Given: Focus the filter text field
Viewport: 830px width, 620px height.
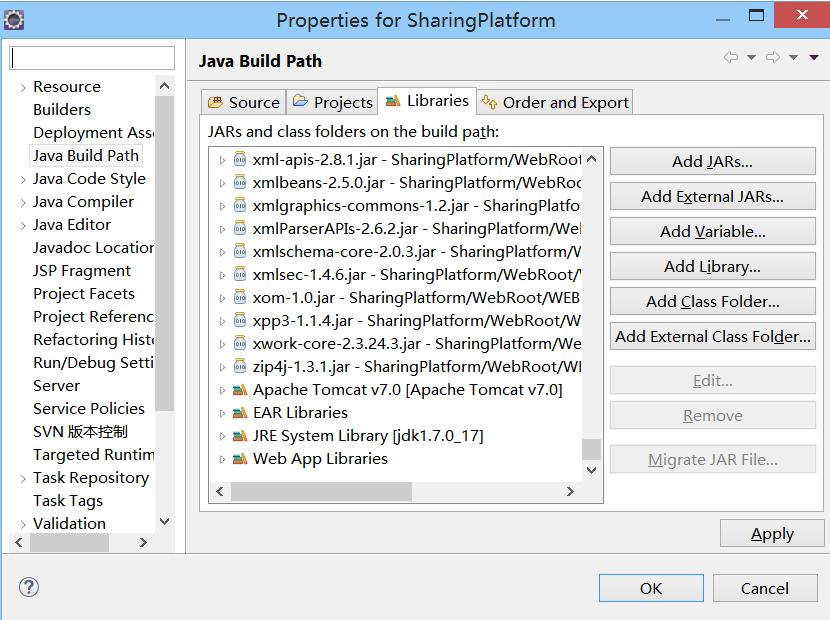Looking at the screenshot, I should pyautogui.click(x=92, y=58).
